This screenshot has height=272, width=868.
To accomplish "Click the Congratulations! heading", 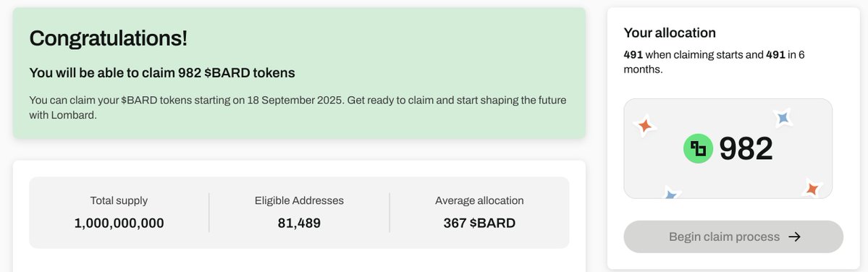I will pyautogui.click(x=109, y=38).
